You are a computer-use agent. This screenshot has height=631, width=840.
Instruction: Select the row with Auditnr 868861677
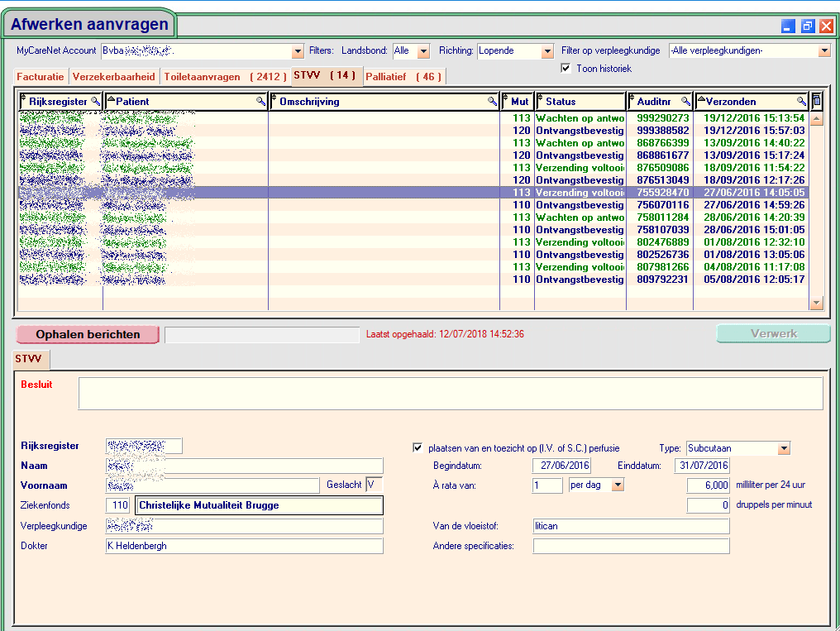[x=413, y=155]
